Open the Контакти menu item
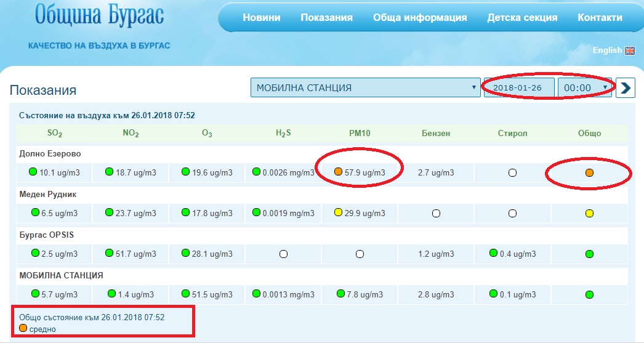 600,18
